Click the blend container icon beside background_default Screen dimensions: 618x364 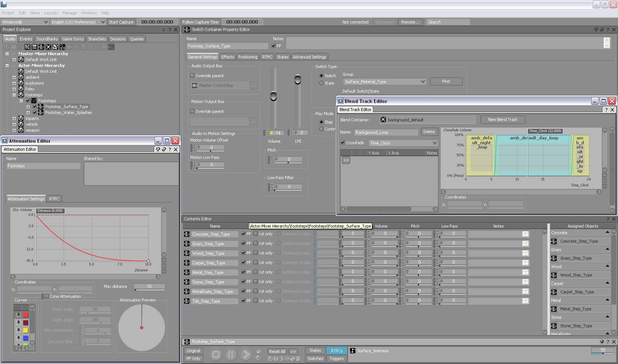coord(383,119)
